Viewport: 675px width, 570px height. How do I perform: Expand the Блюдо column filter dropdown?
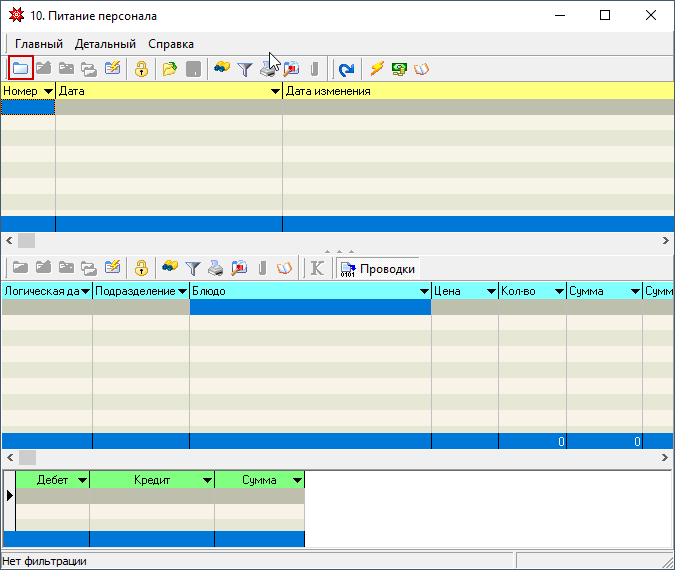coord(423,291)
